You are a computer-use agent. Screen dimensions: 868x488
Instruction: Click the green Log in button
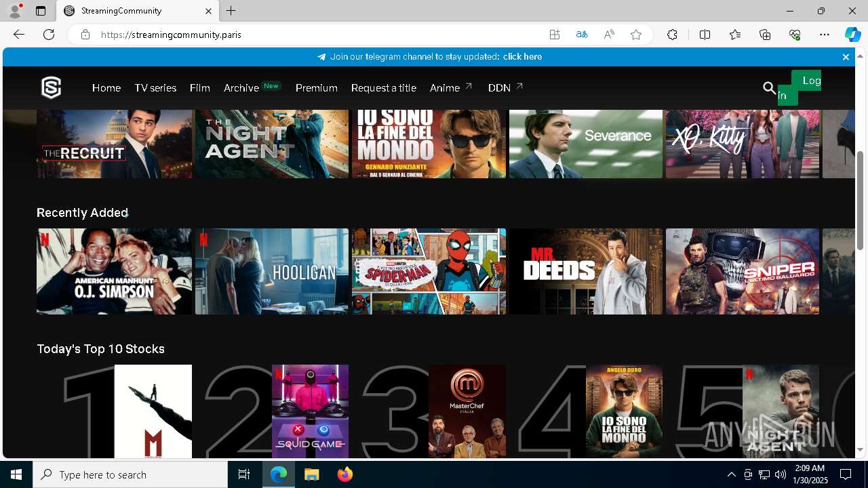point(799,88)
